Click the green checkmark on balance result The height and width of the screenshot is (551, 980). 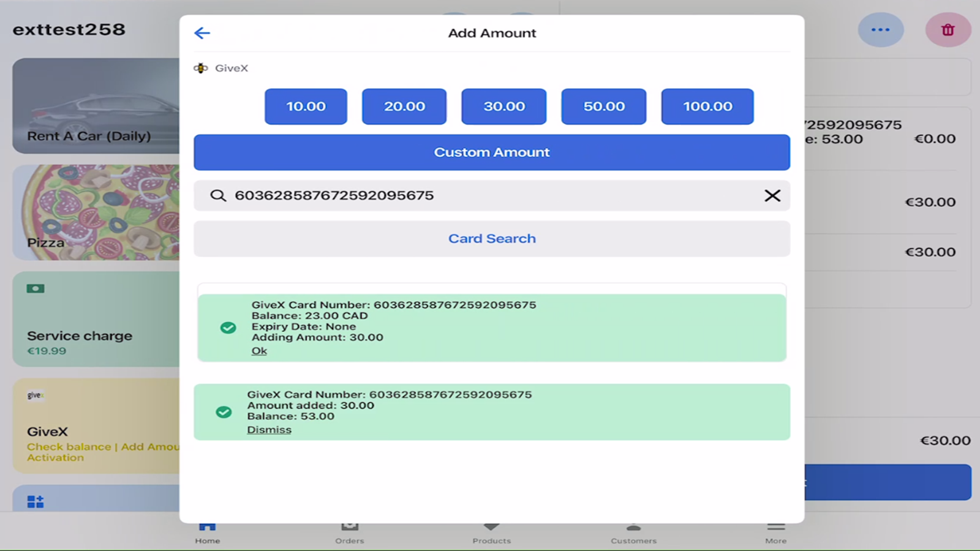pyautogui.click(x=227, y=328)
